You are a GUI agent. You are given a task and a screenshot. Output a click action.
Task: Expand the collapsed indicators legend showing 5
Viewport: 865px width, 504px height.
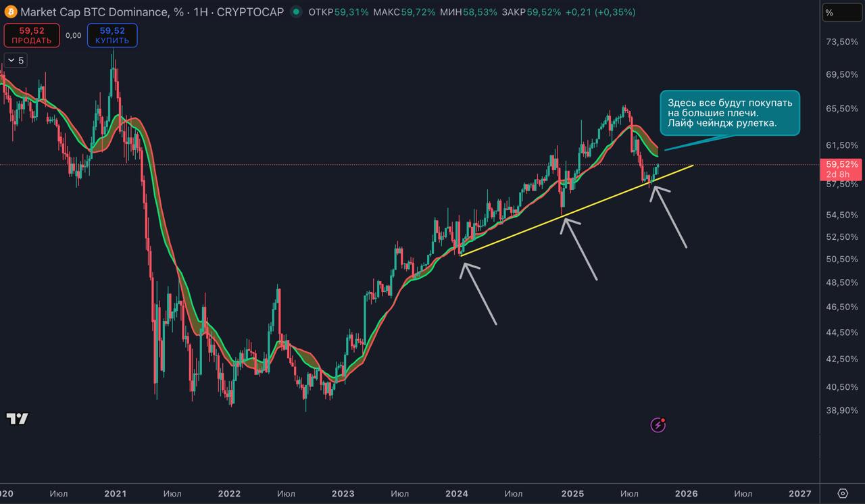pyautogui.click(x=15, y=61)
